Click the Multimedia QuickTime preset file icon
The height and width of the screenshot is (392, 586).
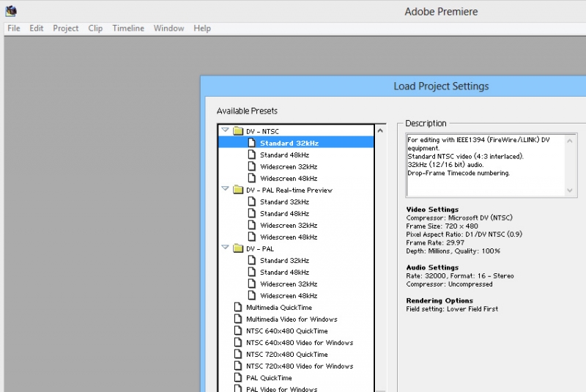(237, 308)
